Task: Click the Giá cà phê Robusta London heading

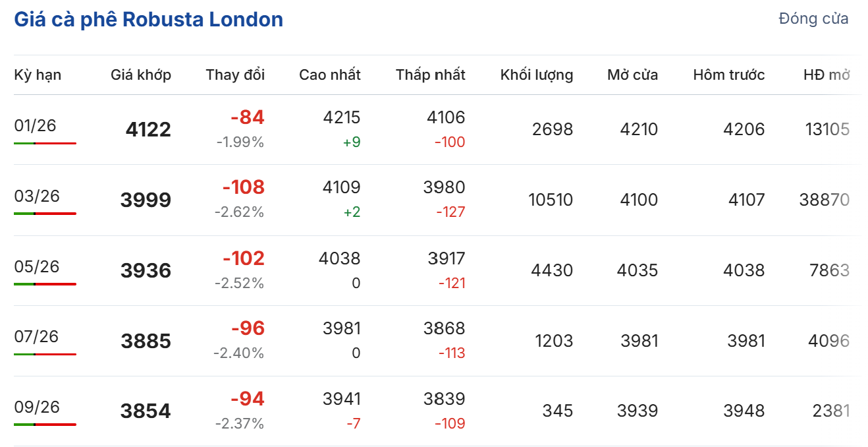Action: click(x=148, y=20)
